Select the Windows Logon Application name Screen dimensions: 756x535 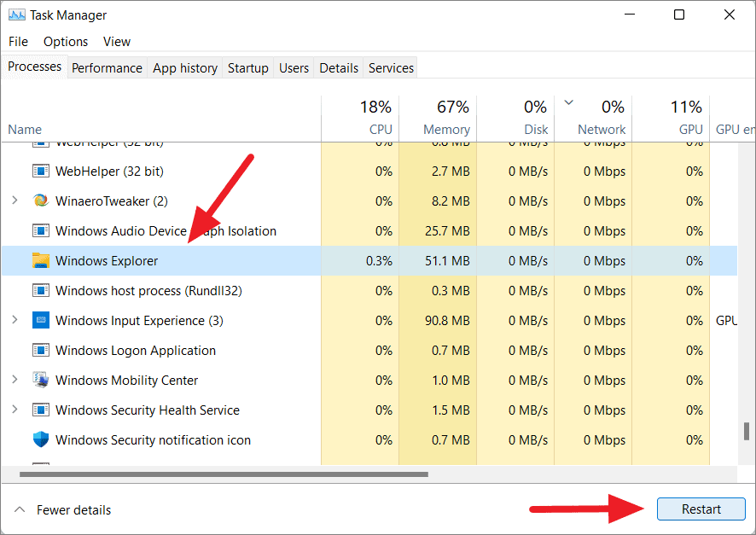click(136, 351)
